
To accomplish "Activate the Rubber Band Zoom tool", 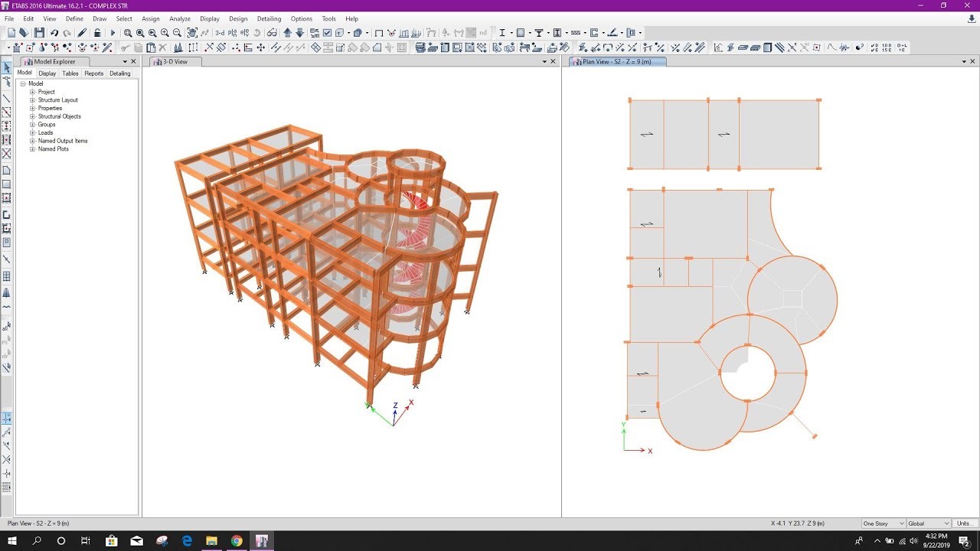I will click(129, 32).
